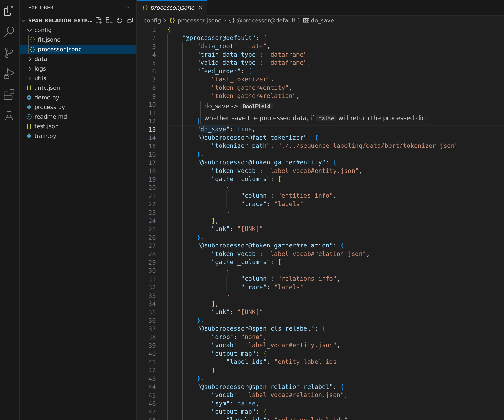Open the Extensions view icon
The width and height of the screenshot is (504, 420).
[9, 95]
